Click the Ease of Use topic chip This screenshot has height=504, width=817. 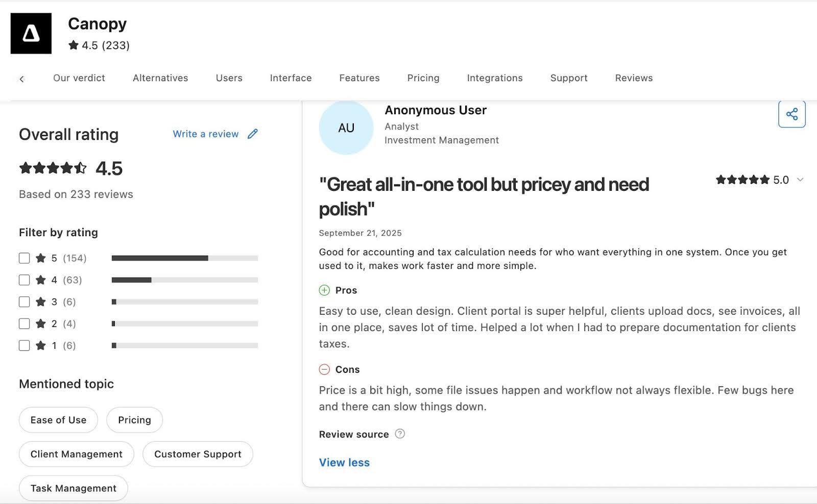click(58, 420)
